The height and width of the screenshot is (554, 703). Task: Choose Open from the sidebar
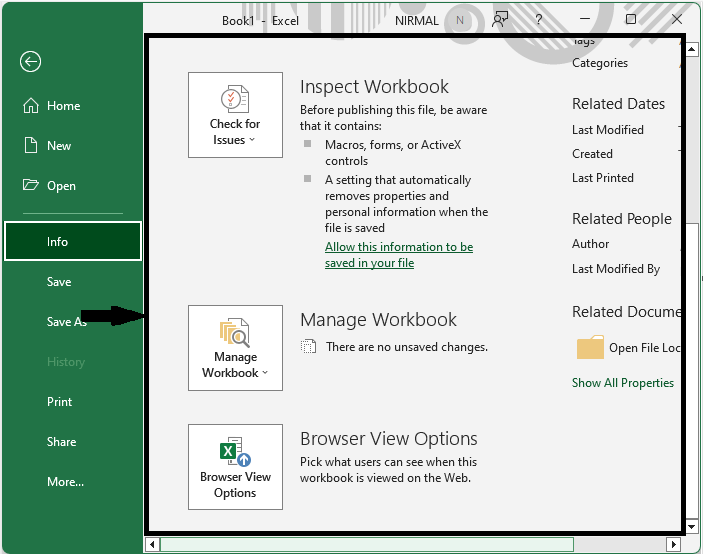(49, 186)
